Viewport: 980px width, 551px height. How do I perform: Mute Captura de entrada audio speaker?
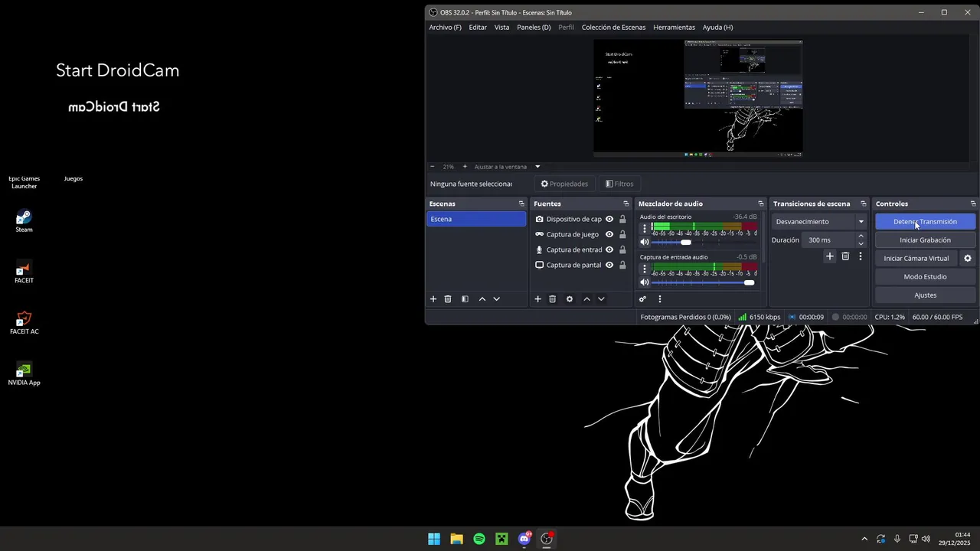645,282
